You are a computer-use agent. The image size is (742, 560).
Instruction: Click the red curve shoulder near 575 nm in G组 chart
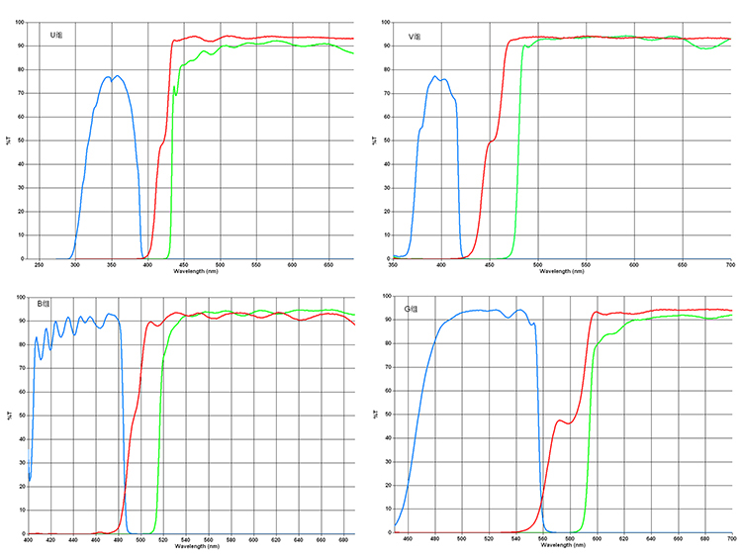click(561, 421)
